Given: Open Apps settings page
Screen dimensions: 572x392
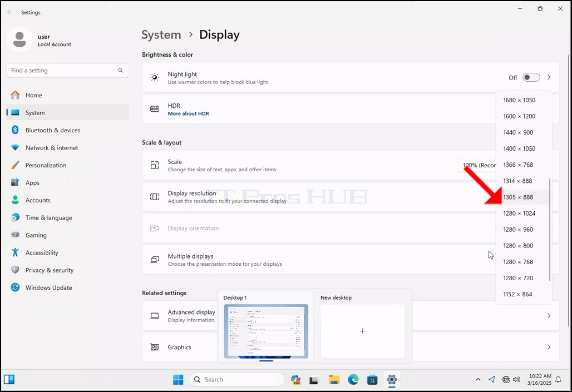Looking at the screenshot, I should [x=67, y=183].
